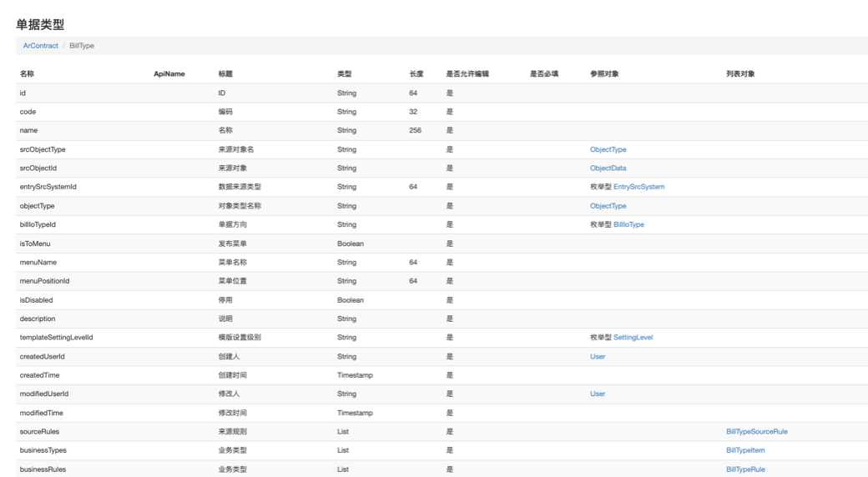Follow the BillTypeRule list object link
The image size is (868, 477).
coord(745,469)
